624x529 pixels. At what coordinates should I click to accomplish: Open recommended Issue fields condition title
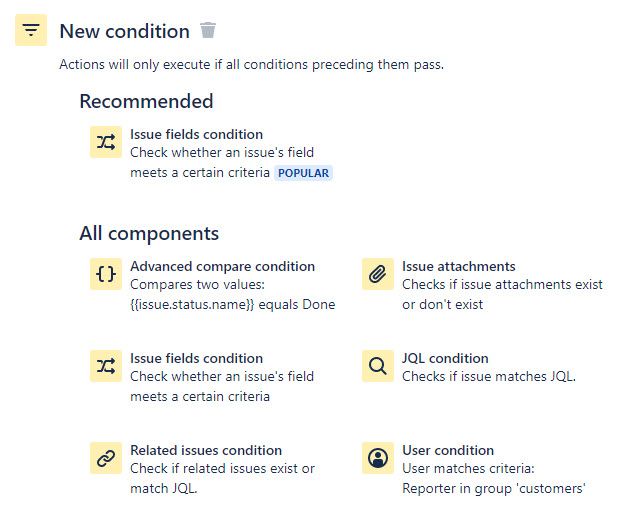196,135
